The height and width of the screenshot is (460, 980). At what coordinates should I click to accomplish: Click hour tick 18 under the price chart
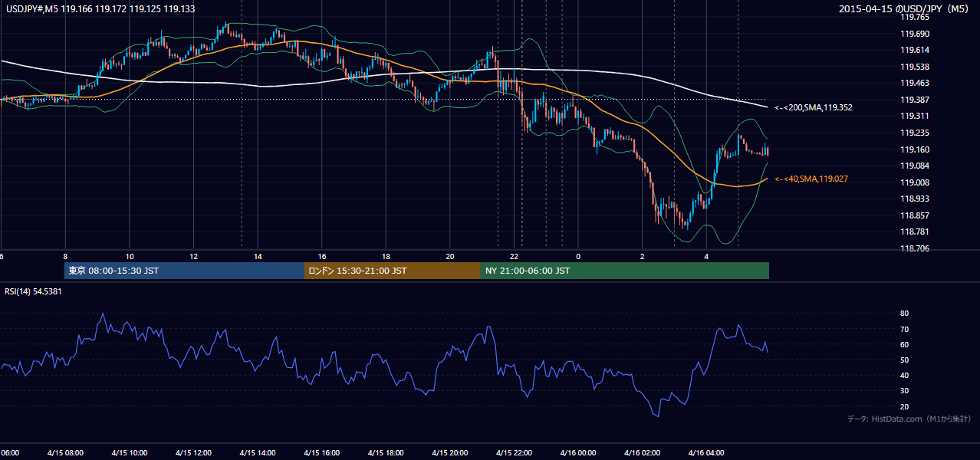click(x=386, y=257)
